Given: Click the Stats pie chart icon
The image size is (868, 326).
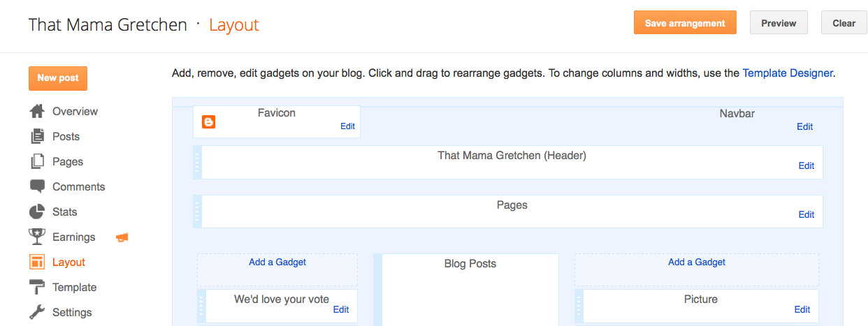Looking at the screenshot, I should click(x=37, y=212).
